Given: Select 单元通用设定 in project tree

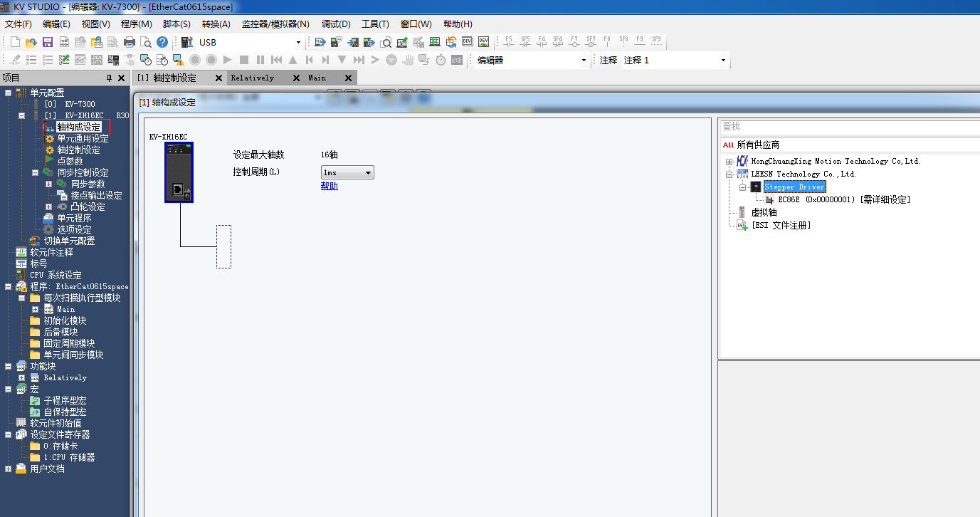Looking at the screenshot, I should (x=83, y=138).
